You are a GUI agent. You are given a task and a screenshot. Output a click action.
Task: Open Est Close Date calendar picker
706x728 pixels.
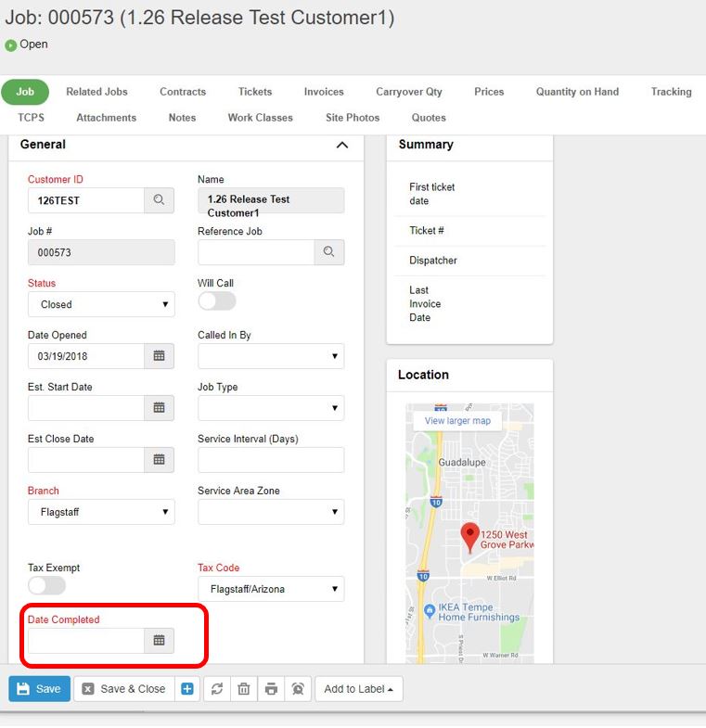159,460
